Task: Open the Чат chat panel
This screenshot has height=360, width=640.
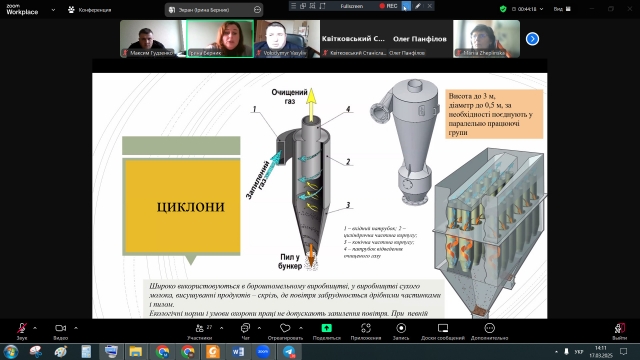Action: pyautogui.click(x=245, y=331)
